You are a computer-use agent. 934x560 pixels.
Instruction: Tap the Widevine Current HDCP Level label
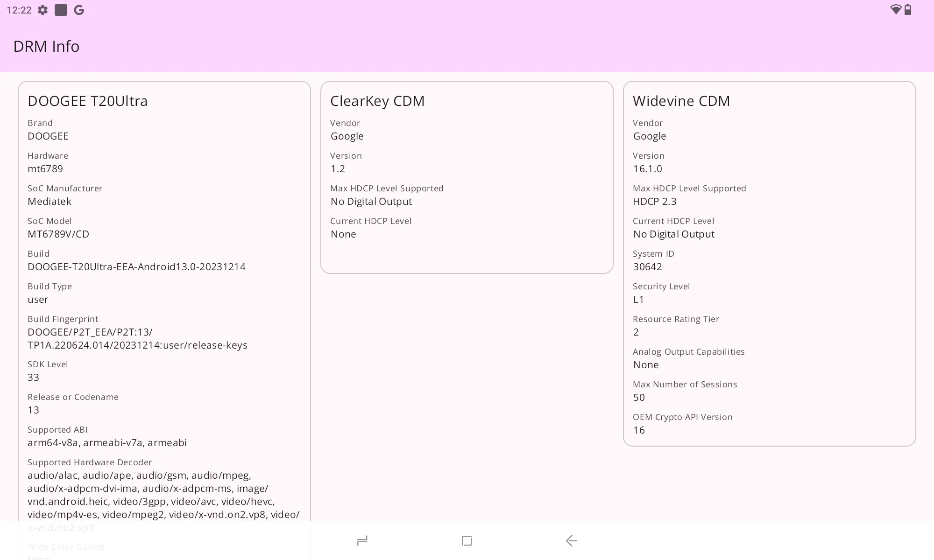tap(673, 221)
